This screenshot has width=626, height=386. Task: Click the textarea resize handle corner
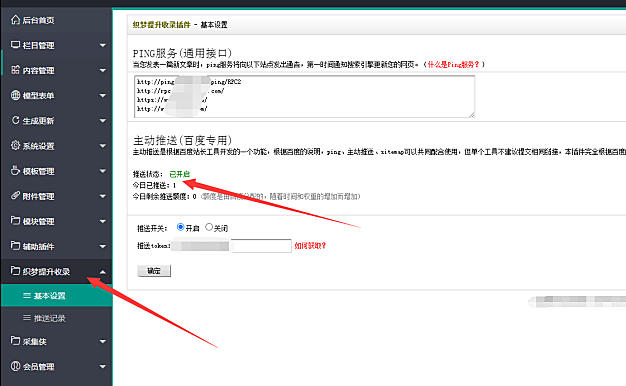tap(472, 115)
